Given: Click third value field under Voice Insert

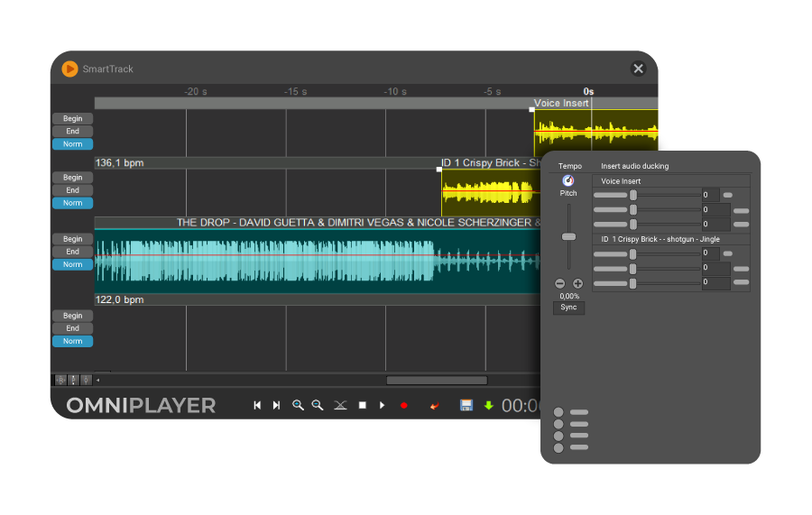Looking at the screenshot, I should [x=715, y=224].
